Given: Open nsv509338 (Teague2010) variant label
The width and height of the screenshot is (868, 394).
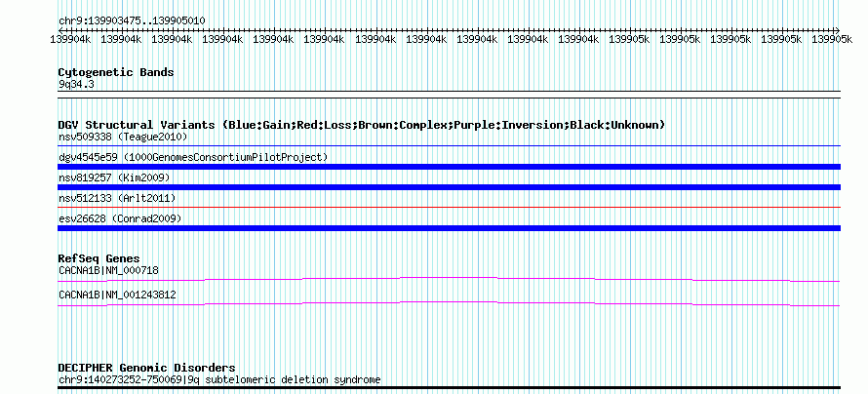Looking at the screenshot, I should (123, 137).
